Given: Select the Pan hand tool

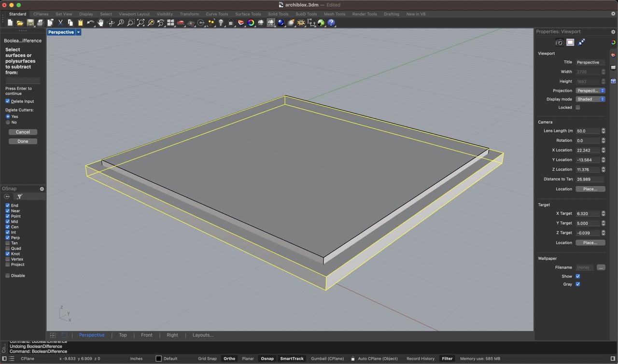Looking at the screenshot, I should point(100,23).
